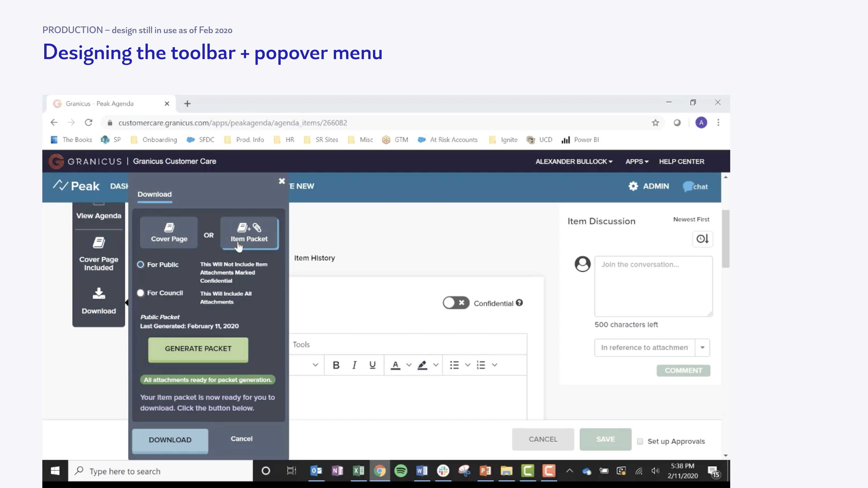Switch to the Item Packet option
This screenshot has width=868, height=488.
point(249,233)
